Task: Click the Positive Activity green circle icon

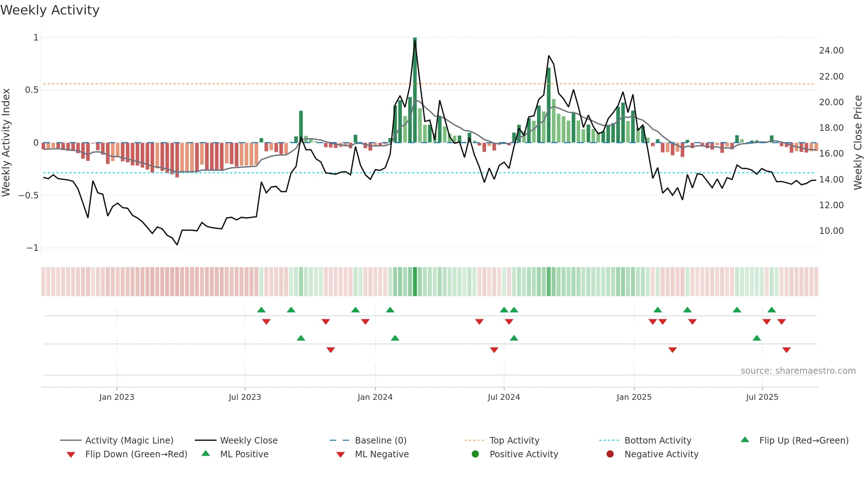Action: point(476,454)
